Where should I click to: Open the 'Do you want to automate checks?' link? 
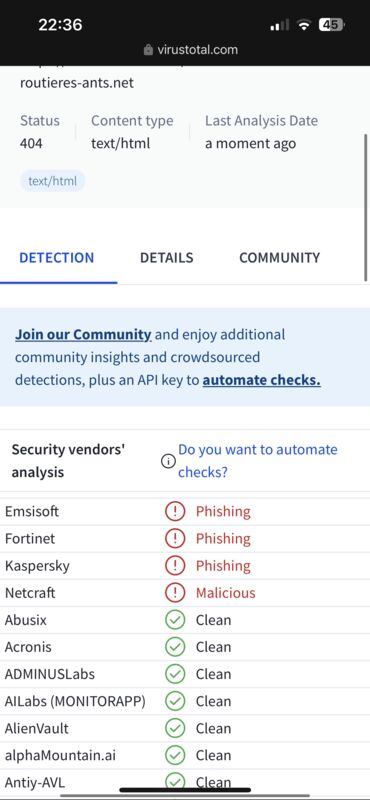point(258,461)
